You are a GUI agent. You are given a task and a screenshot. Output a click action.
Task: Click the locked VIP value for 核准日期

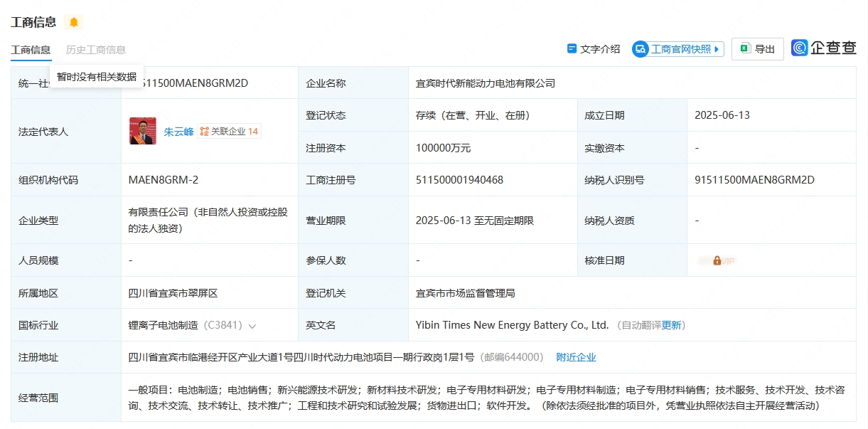pyautogui.click(x=717, y=260)
